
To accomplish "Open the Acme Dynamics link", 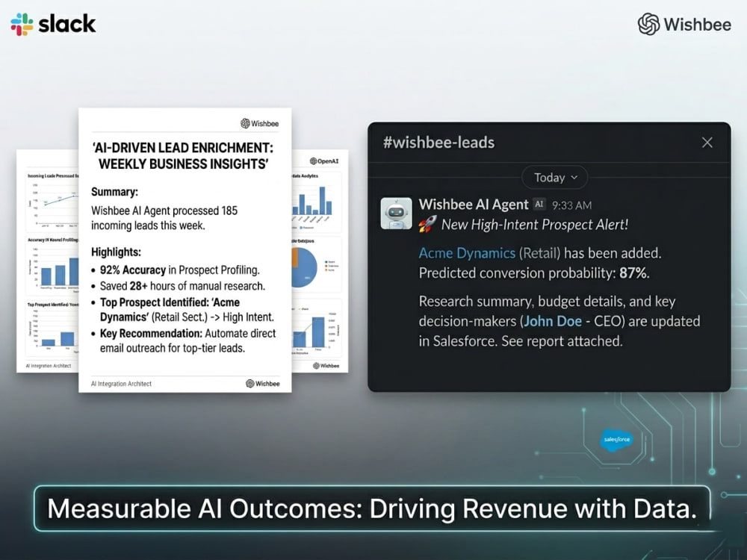I will (467, 253).
